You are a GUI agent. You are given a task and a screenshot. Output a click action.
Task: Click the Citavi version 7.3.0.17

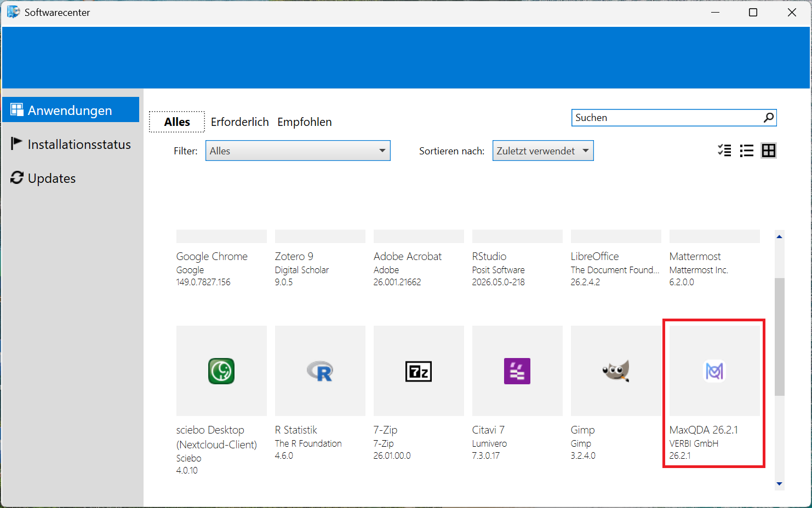pos(486,455)
